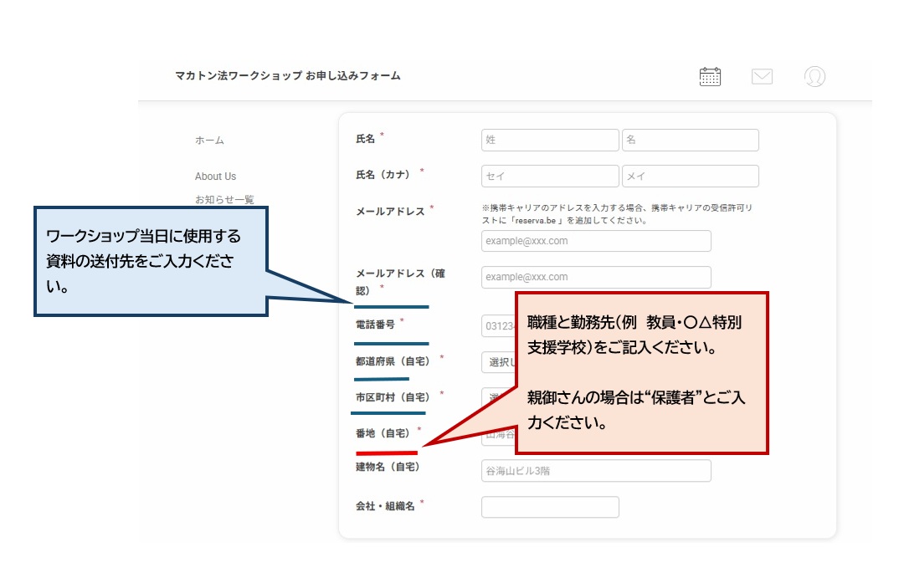Click the マカトン法ワークショップ お申し込みフォーム title

288,76
